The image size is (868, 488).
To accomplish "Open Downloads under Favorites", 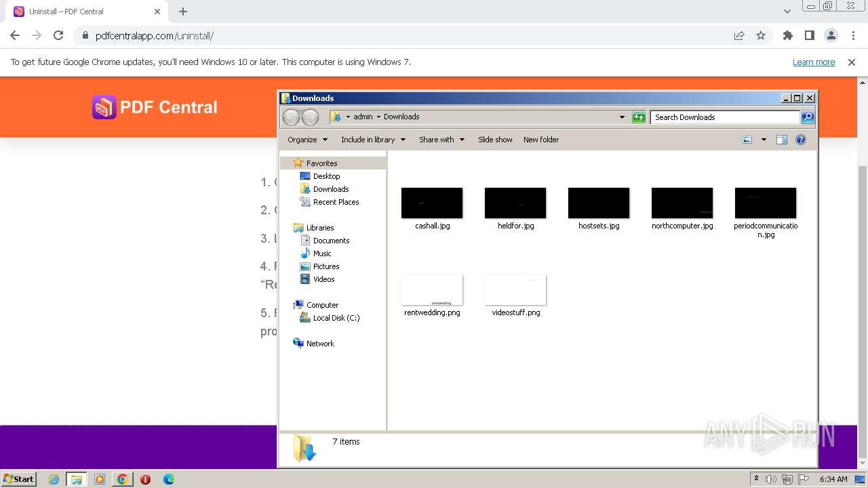I will (x=324, y=189).
